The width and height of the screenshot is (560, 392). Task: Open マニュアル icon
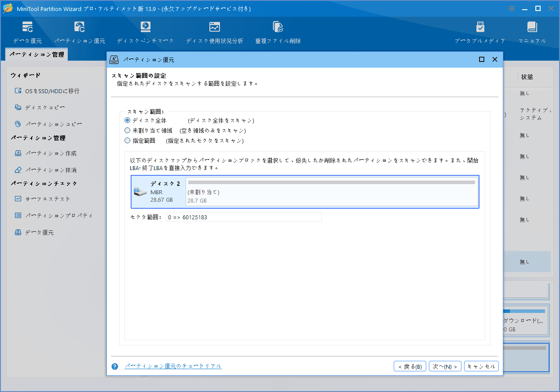coord(532,33)
